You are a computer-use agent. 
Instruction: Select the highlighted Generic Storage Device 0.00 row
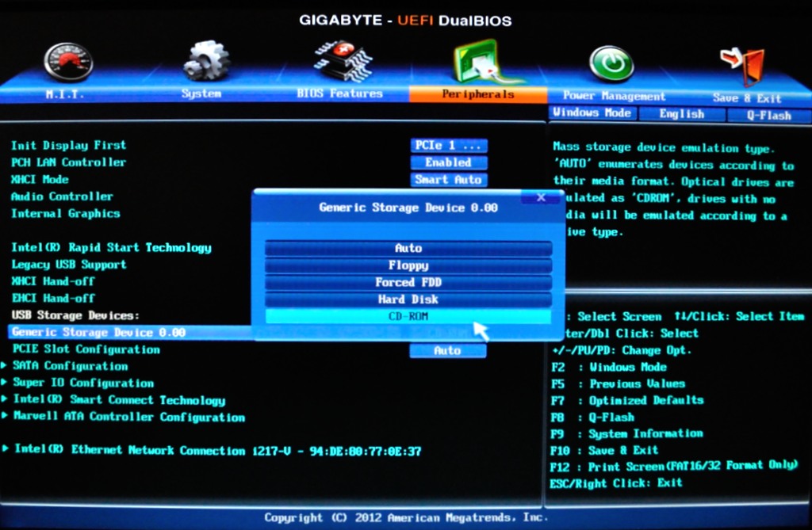pyautogui.click(x=131, y=332)
